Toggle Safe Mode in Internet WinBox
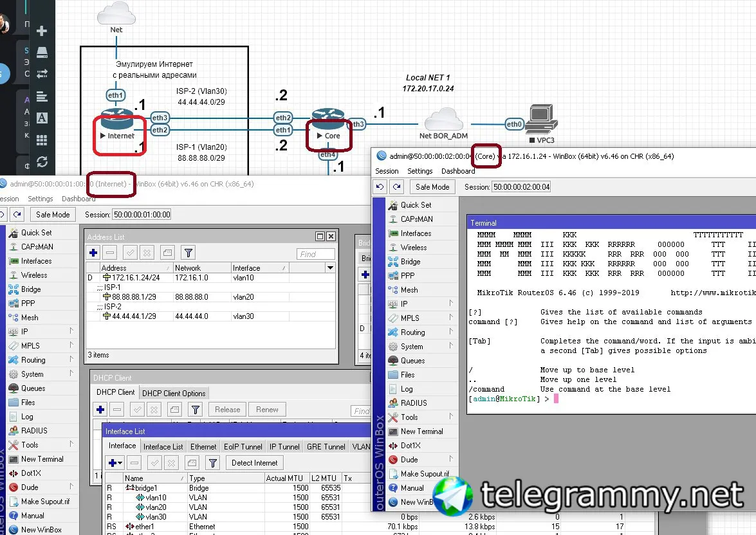756x535 pixels. (x=53, y=215)
